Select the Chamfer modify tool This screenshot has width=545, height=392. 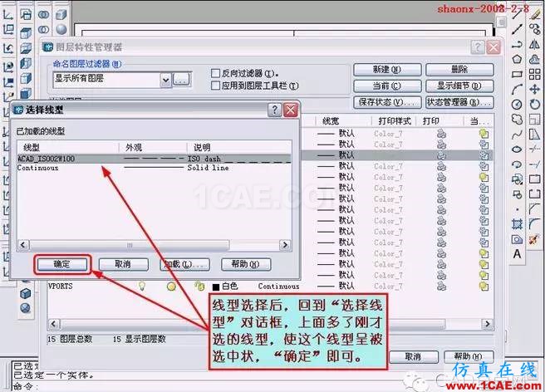[x=535, y=209]
